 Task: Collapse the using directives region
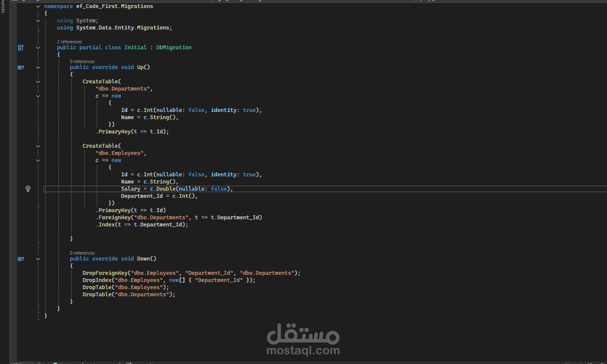pyautogui.click(x=38, y=21)
